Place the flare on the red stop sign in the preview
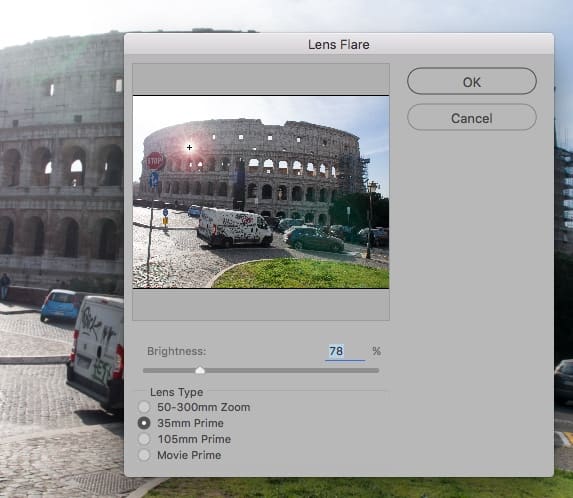The image size is (573, 498). click(155, 161)
